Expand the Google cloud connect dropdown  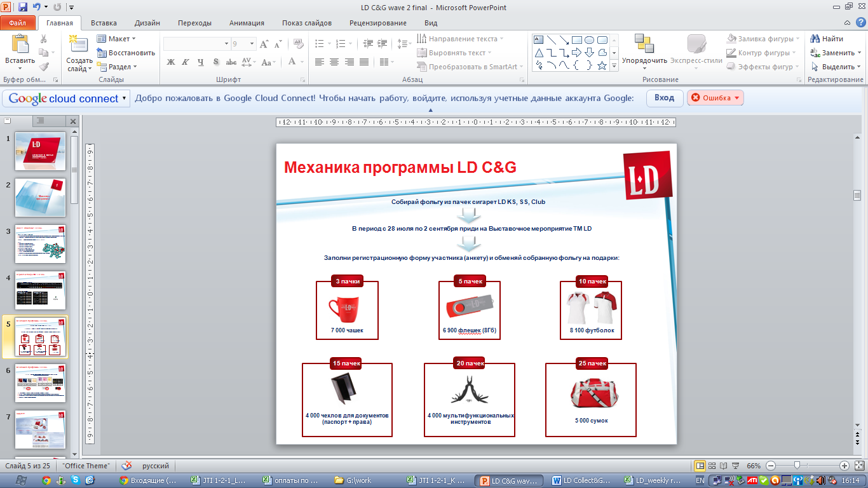pyautogui.click(x=125, y=98)
